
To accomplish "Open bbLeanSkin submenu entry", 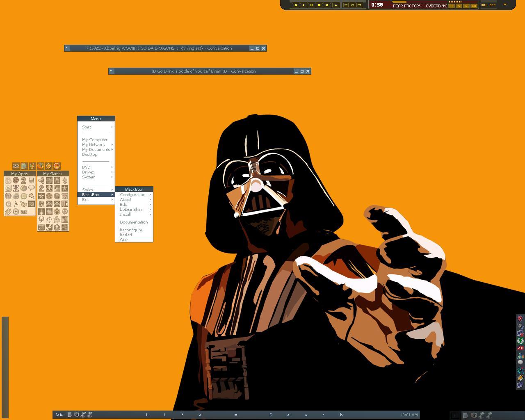I will tap(134, 210).
